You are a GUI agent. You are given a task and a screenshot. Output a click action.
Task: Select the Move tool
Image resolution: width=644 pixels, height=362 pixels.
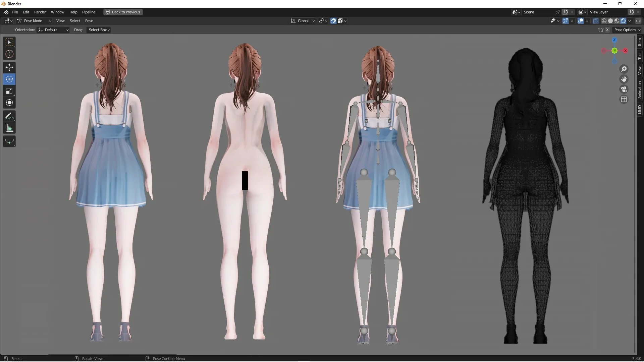point(9,67)
